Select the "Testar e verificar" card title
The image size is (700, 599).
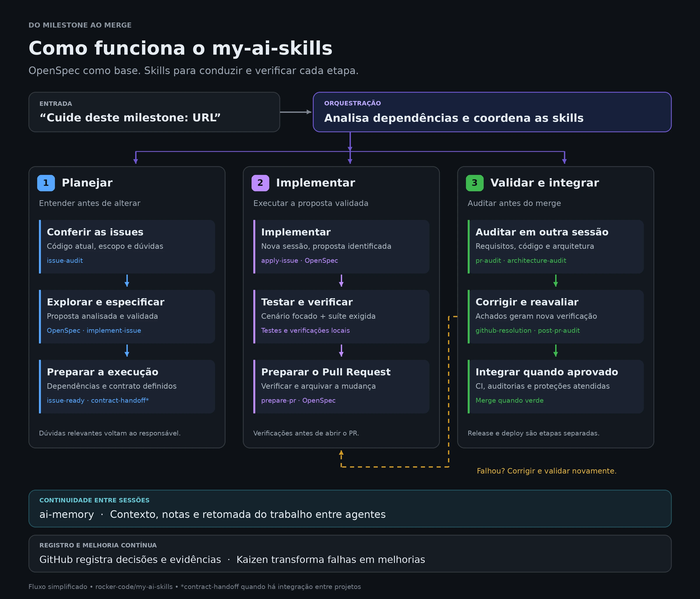coord(307,302)
